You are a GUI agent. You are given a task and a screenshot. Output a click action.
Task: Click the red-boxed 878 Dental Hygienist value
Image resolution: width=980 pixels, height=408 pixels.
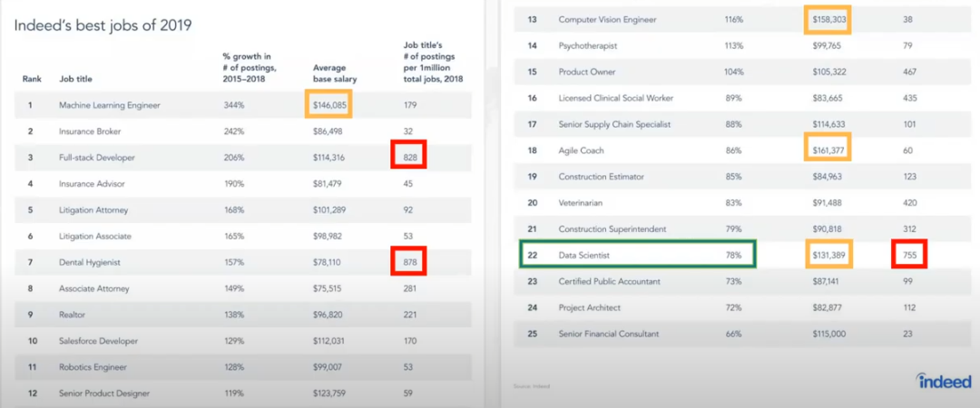coord(407,263)
